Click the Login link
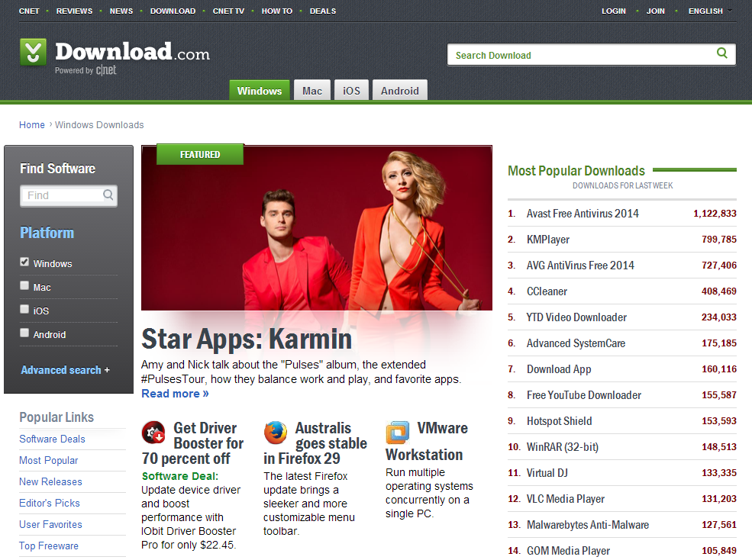Image resolution: width=752 pixels, height=560 pixels. [614, 11]
